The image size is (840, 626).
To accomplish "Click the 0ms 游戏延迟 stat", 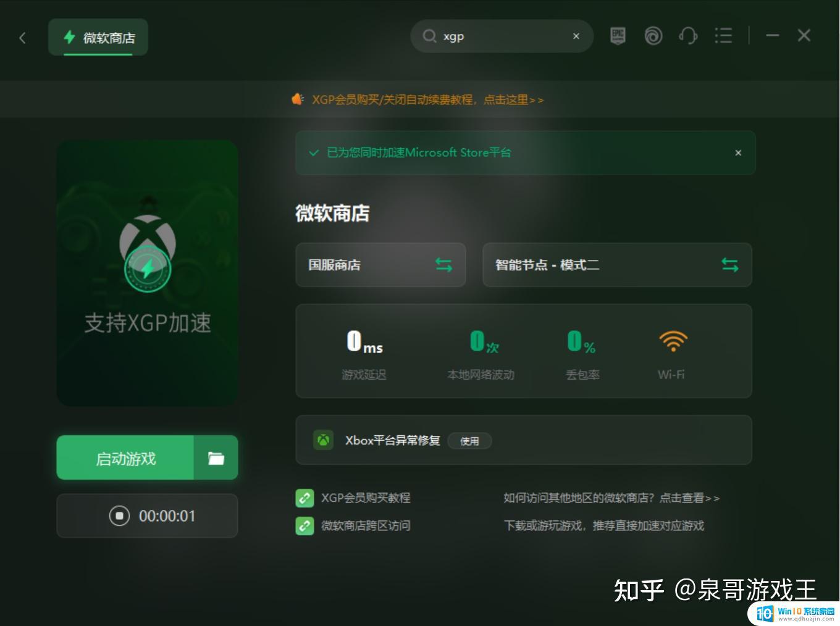I will (x=364, y=354).
